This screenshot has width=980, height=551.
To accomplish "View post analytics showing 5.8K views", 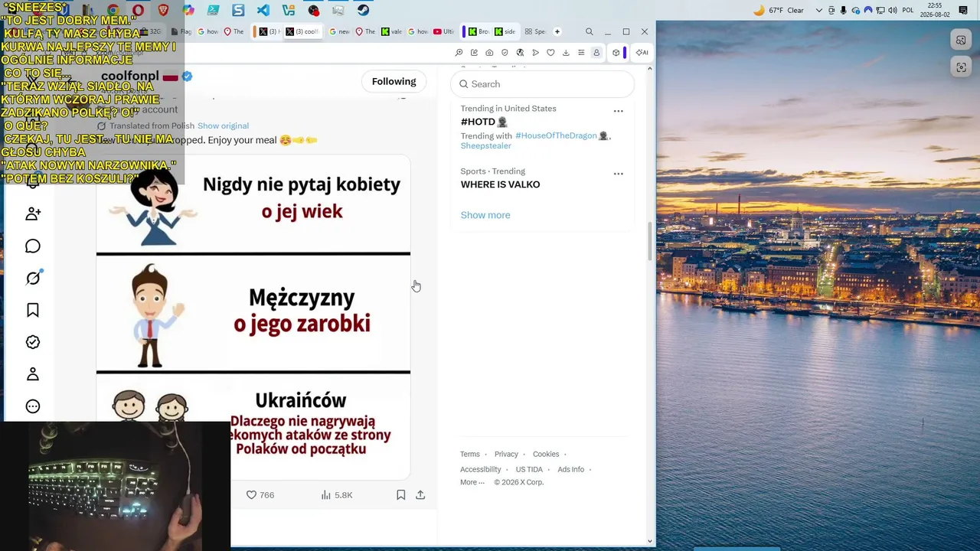I will click(x=337, y=495).
